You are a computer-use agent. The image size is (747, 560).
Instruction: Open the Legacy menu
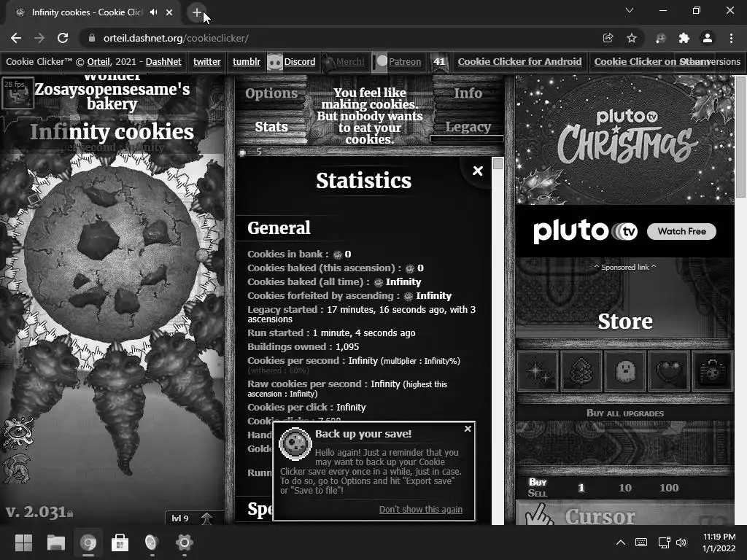468,127
